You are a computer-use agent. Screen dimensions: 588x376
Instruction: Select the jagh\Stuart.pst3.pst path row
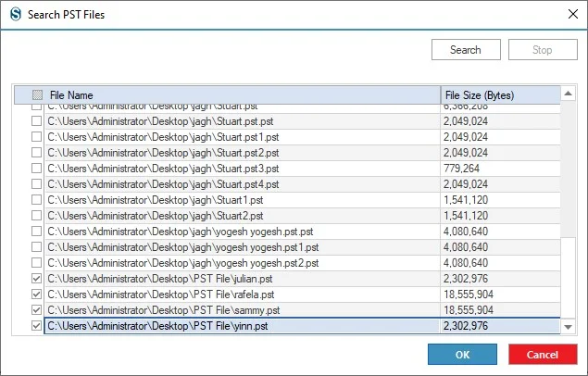pyautogui.click(x=243, y=169)
